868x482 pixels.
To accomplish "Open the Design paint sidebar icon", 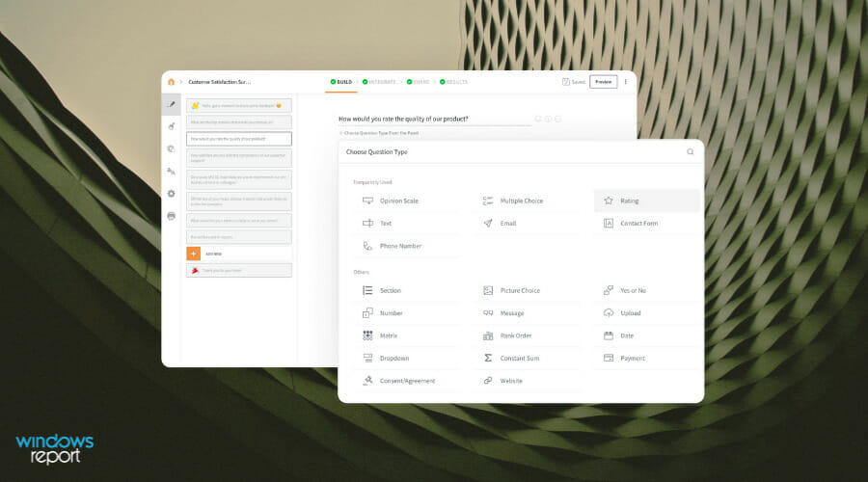I will [172, 126].
